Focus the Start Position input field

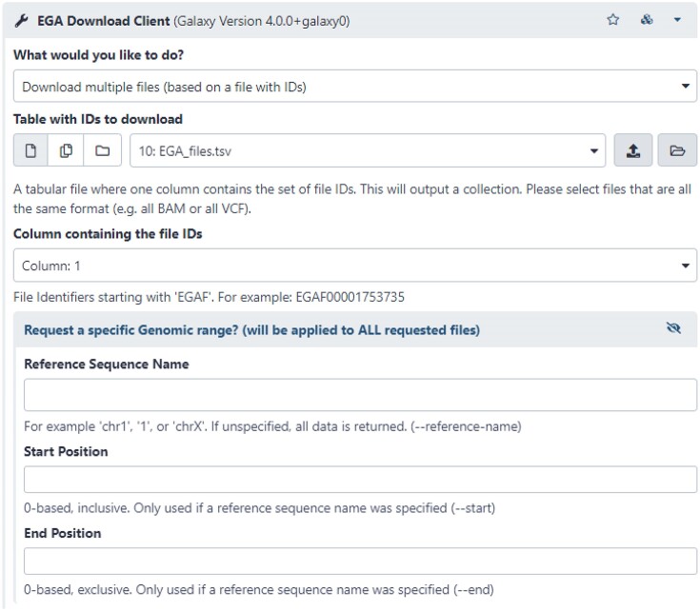pos(360,480)
